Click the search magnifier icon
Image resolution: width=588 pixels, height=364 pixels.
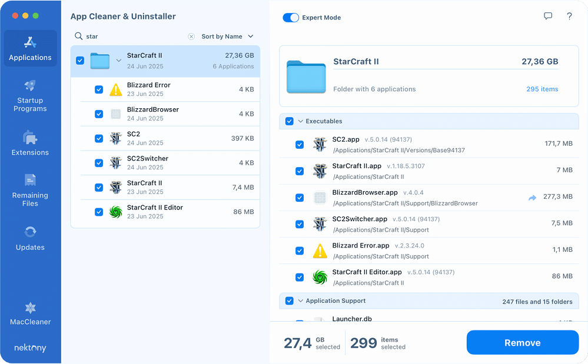point(78,36)
